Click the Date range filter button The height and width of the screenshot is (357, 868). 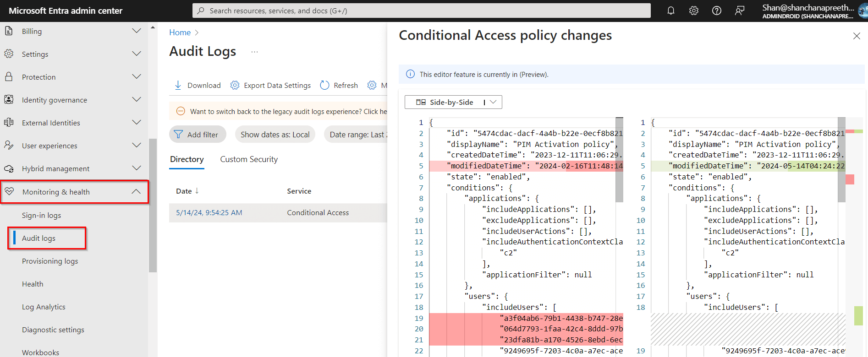356,134
